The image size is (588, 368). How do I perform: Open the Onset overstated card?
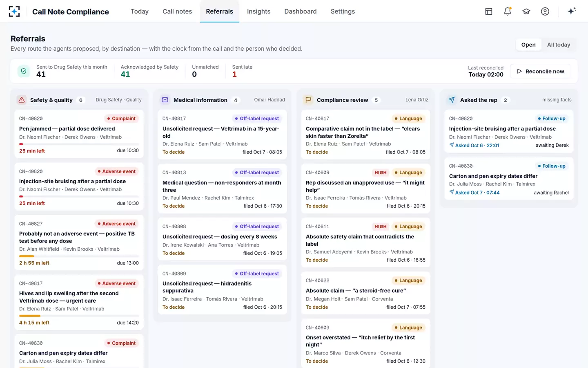coord(365,343)
